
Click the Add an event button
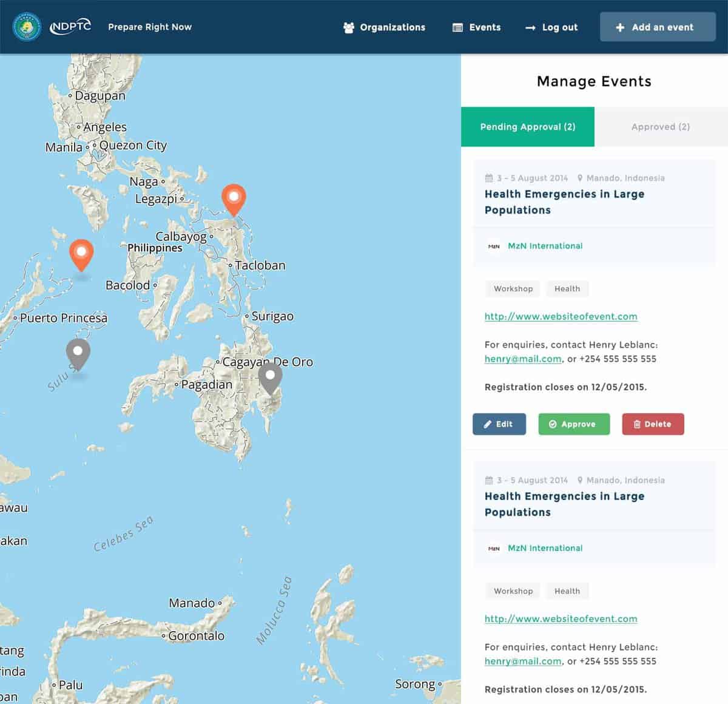(x=658, y=27)
